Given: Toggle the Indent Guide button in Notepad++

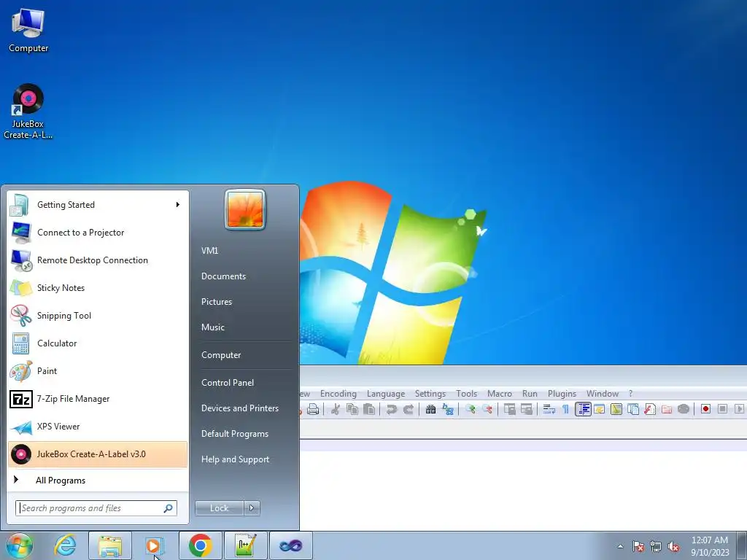Looking at the screenshot, I should 583,409.
